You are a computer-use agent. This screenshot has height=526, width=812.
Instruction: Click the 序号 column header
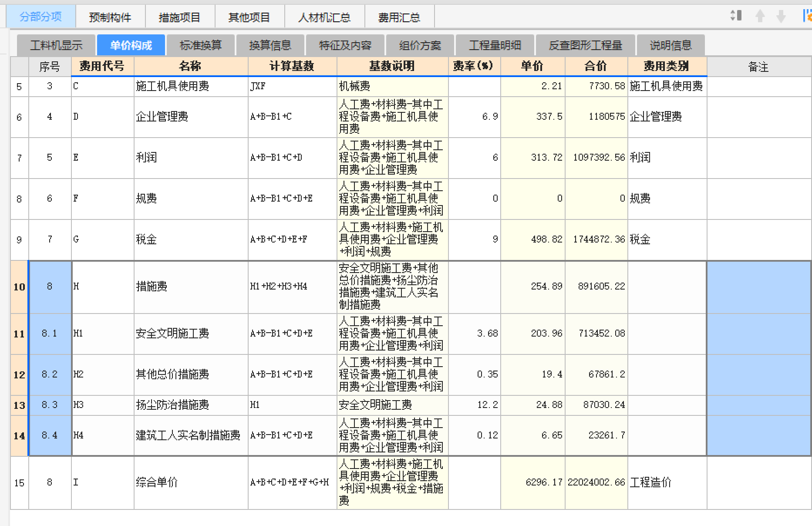coord(50,66)
